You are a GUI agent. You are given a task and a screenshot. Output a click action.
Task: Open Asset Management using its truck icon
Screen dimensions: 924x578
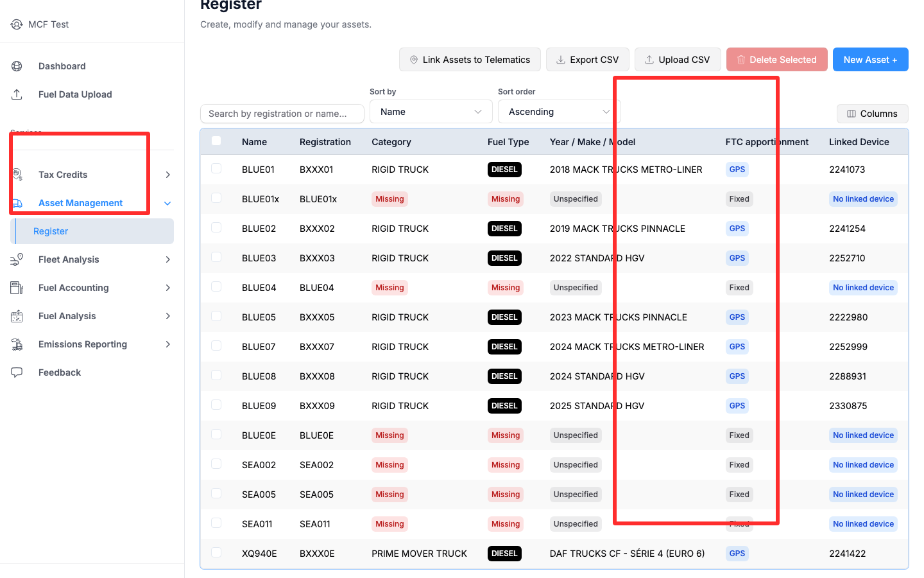coord(17,202)
